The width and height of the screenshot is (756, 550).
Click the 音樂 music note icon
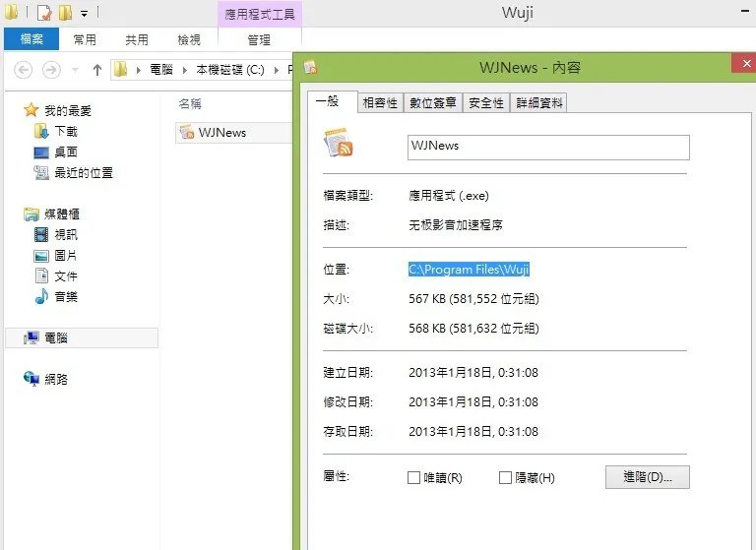pos(41,296)
